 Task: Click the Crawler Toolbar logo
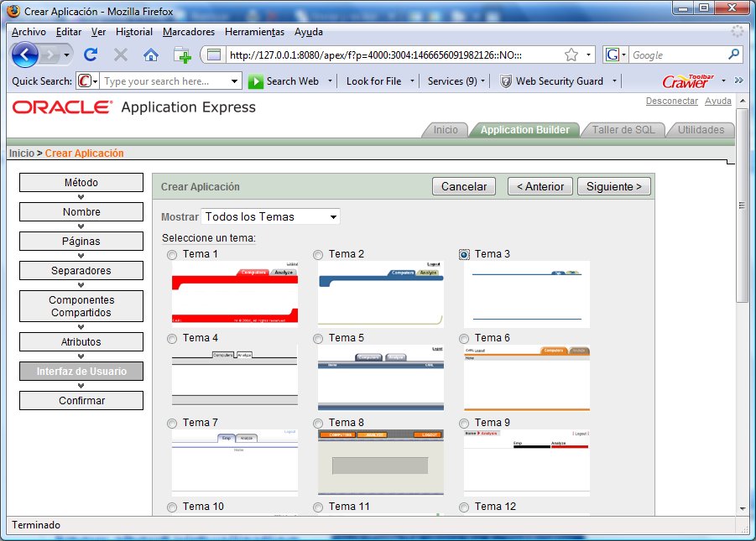click(688, 81)
